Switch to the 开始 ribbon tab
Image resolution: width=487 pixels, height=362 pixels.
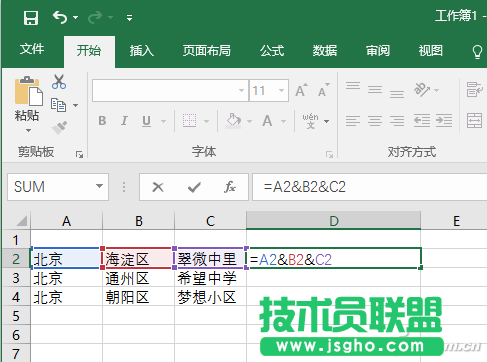[x=89, y=51]
